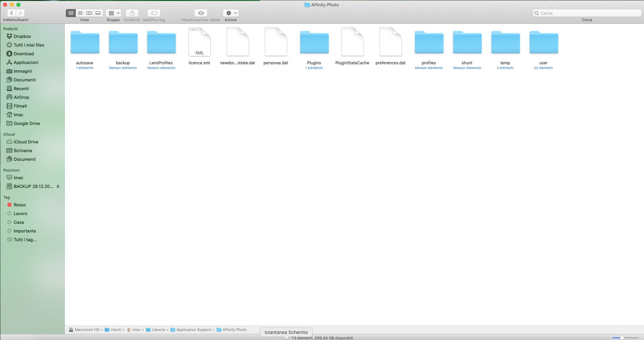The height and width of the screenshot is (340, 644).
Task: Click the Posizioni section header
Action: [x=11, y=170]
